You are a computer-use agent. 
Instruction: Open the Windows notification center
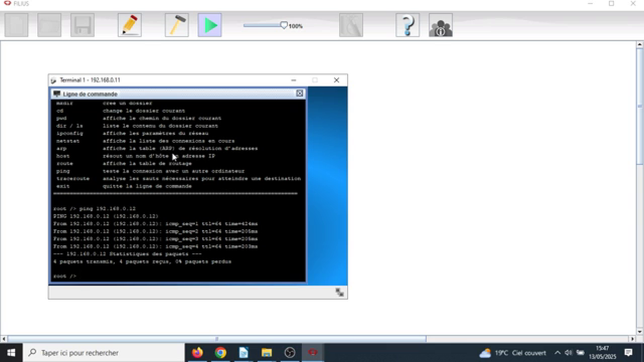pos(628,353)
